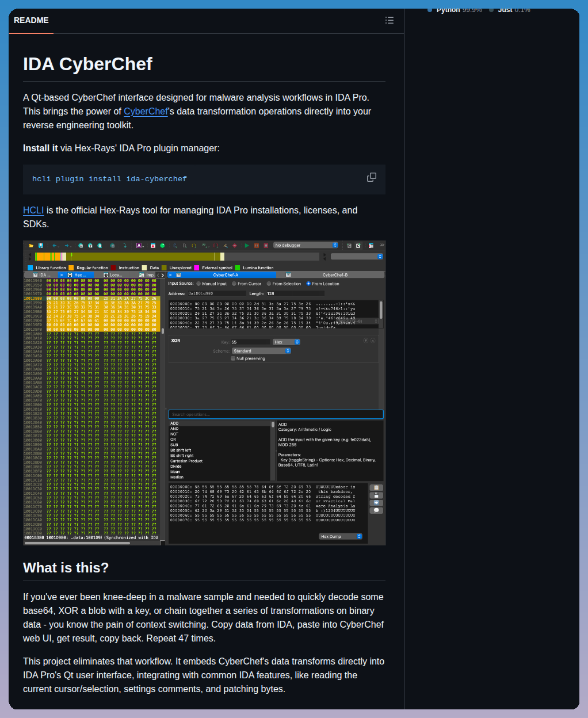
Task: Click the forward navigation arrow in IDA toolbar
Action: click(67, 246)
